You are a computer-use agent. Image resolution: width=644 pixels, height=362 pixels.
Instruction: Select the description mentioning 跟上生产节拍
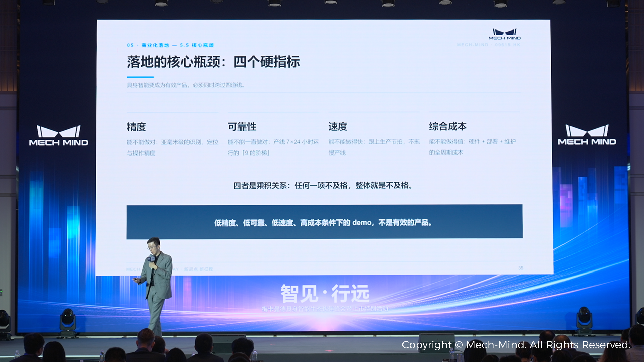click(x=374, y=147)
